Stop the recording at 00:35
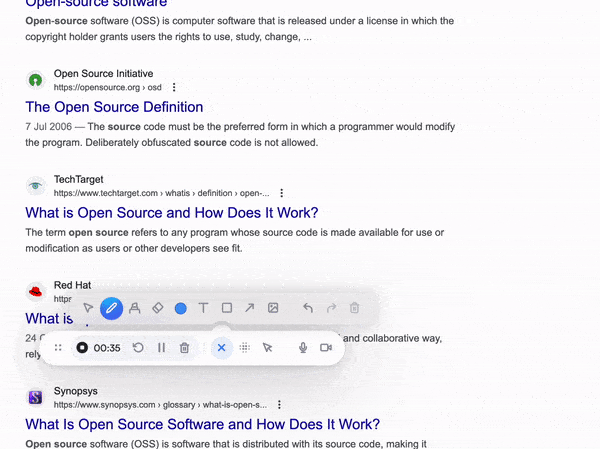The image size is (600, 449). pyautogui.click(x=82, y=348)
